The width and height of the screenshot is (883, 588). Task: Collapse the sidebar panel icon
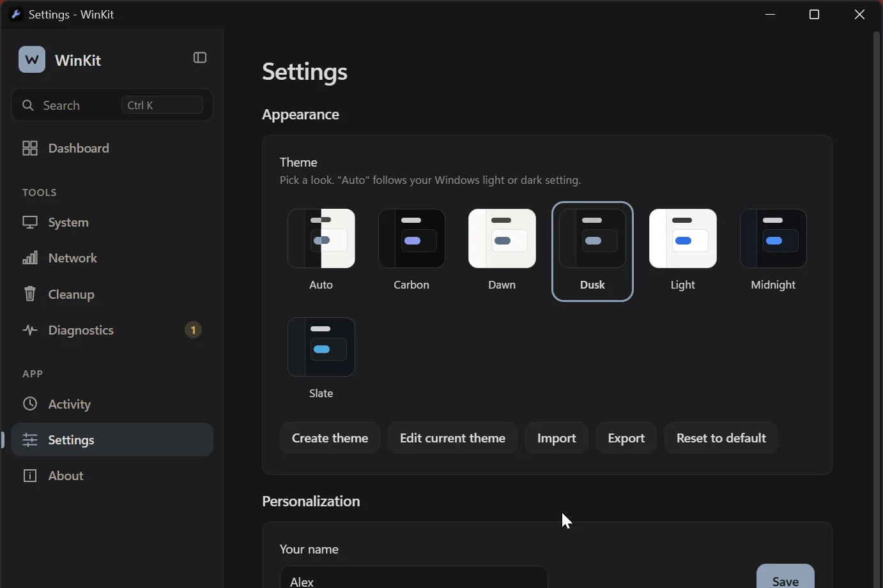tap(200, 58)
